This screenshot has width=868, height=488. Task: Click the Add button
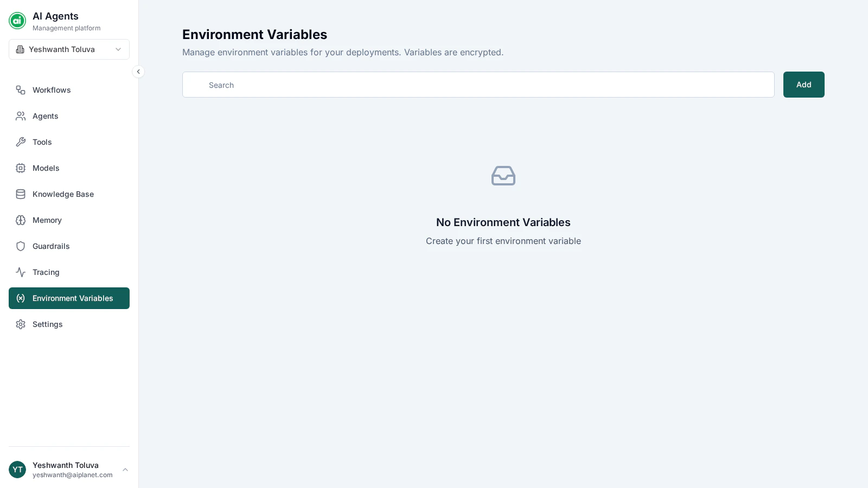[803, 85]
